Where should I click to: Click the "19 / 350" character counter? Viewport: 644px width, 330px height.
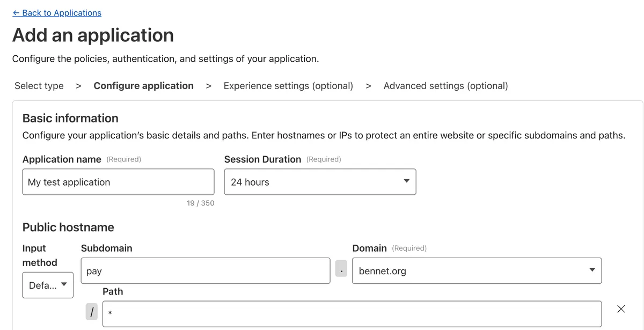(x=201, y=203)
